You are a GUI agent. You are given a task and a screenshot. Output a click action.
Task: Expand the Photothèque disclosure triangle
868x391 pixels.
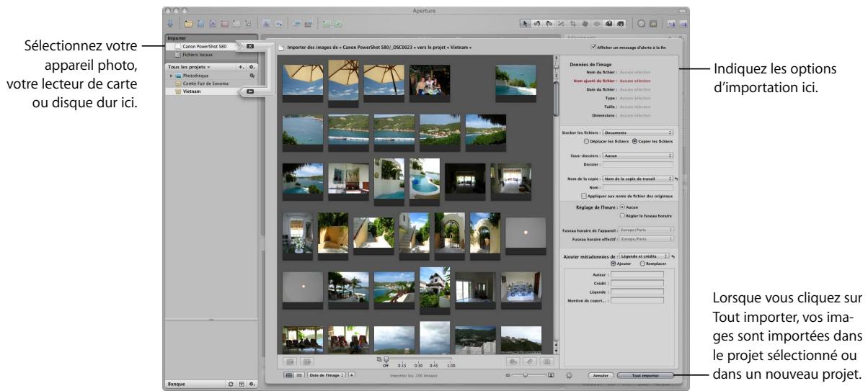[171, 75]
